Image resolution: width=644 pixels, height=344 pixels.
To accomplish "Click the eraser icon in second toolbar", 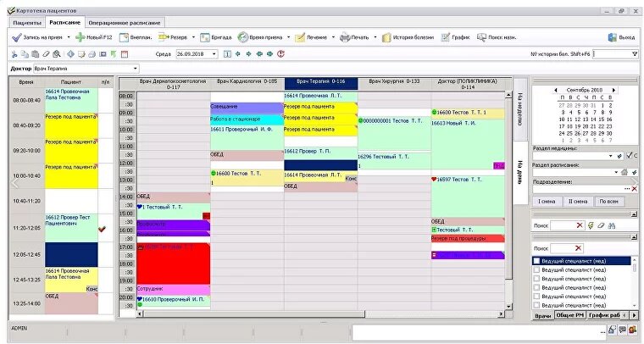I will pyautogui.click(x=46, y=53).
